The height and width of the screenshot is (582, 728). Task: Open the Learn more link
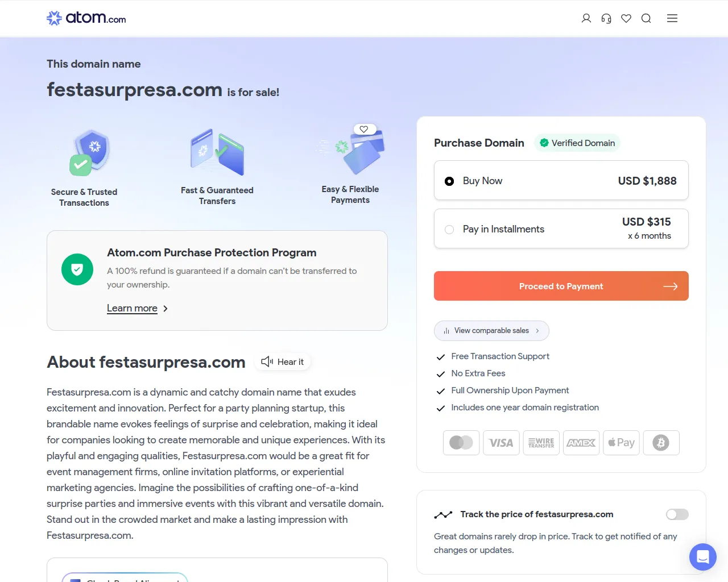coord(132,308)
